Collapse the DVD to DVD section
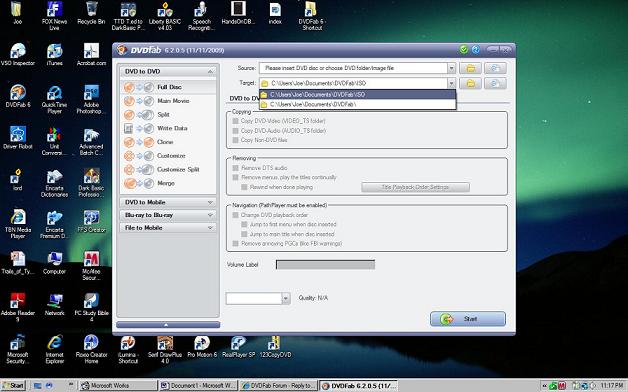628x392 pixels. [x=210, y=71]
